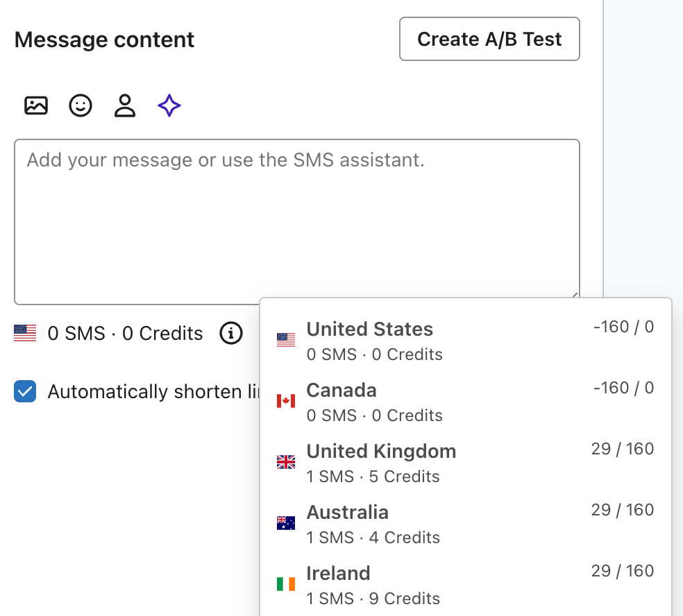This screenshot has width=683, height=616.
Task: Select United Kingdom in the country list
Action: 381,452
